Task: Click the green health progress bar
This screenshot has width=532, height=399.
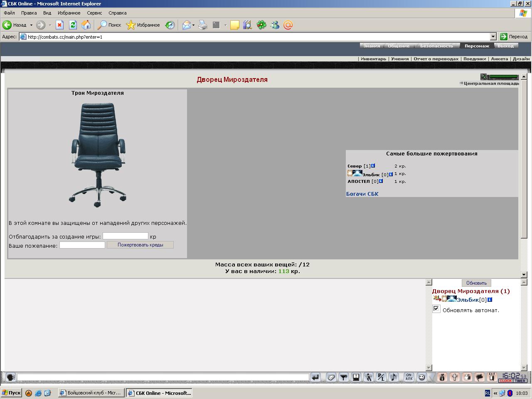Action: [x=504, y=76]
